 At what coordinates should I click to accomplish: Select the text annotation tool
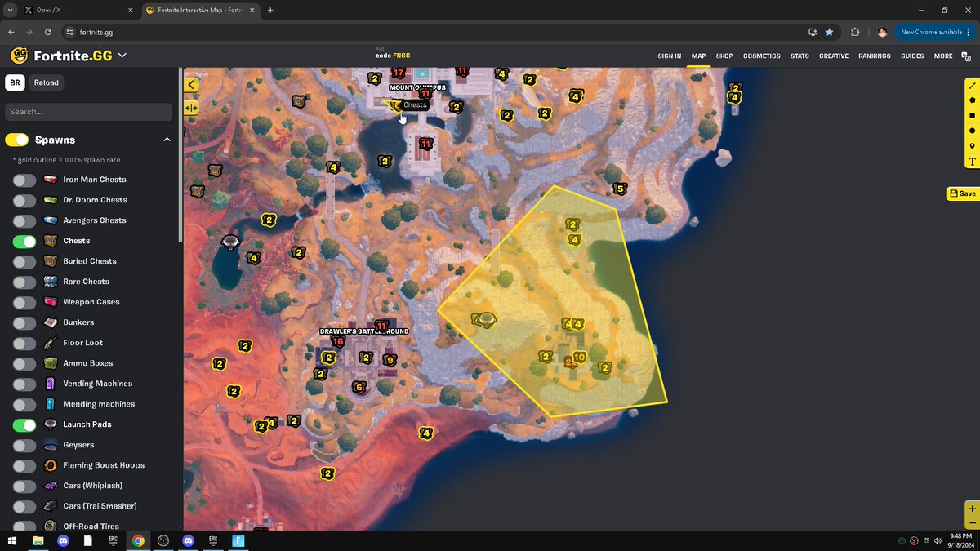click(x=972, y=162)
